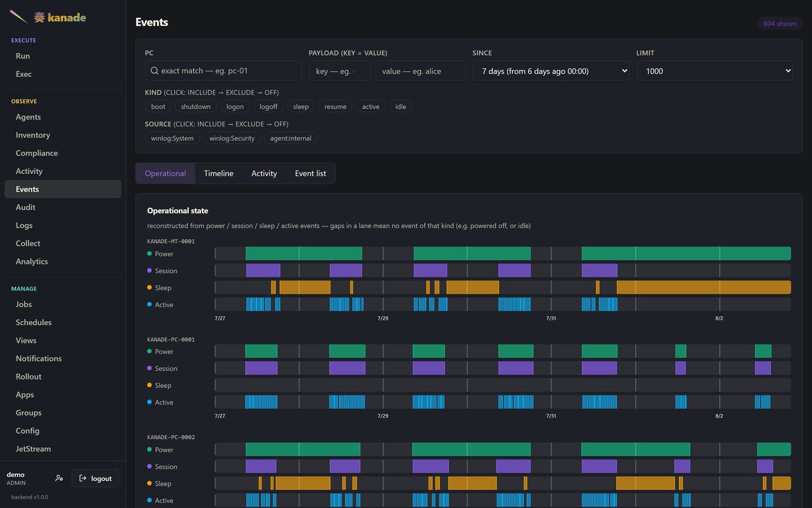Open the Notifications page
This screenshot has width=812, height=508.
[x=63, y=358]
